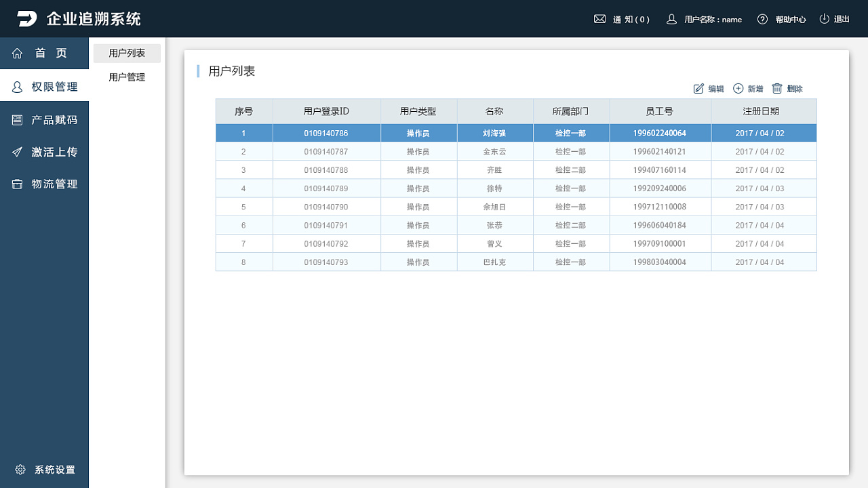Screen dimensions: 868x488
Task: Click the 编辑 pencil edit icon
Action: tap(699, 88)
